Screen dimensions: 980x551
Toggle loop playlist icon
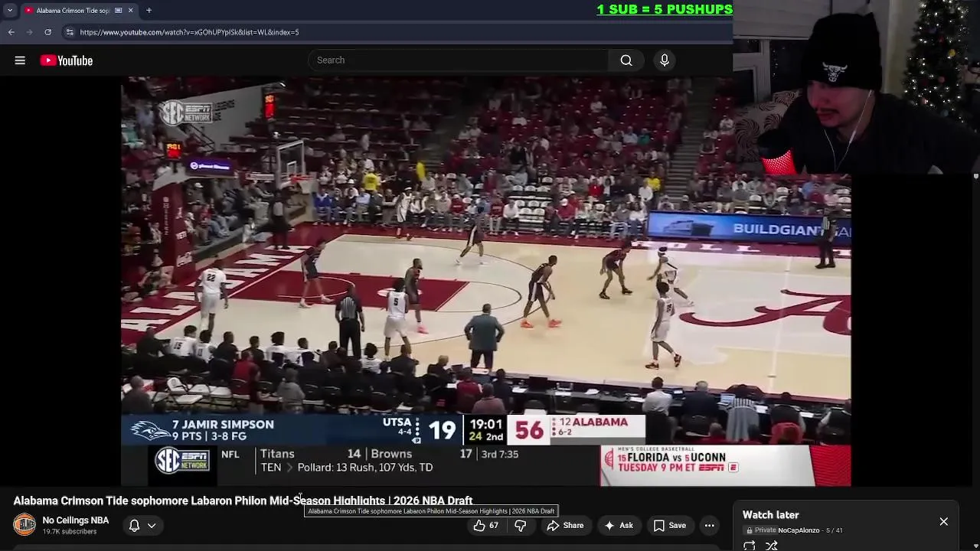(x=750, y=546)
